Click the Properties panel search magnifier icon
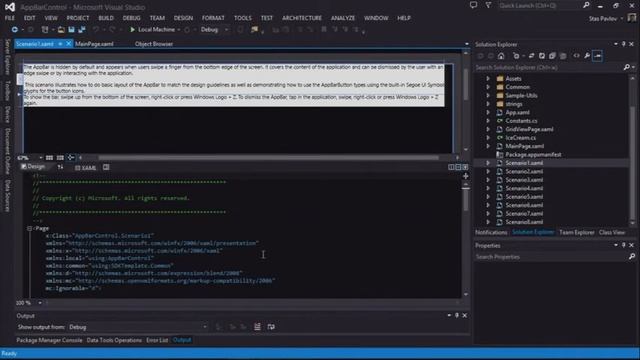 pos(631,257)
